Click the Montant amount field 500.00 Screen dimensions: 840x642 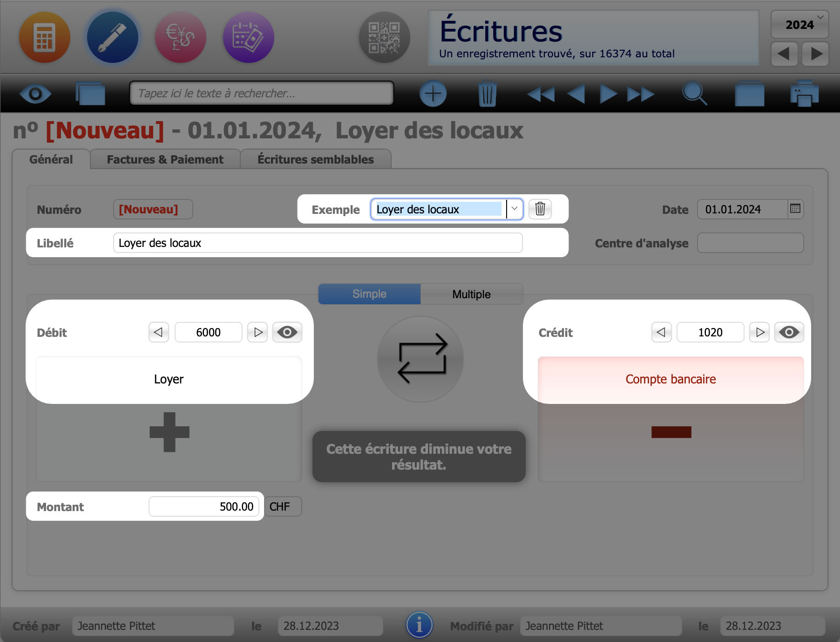(x=204, y=506)
